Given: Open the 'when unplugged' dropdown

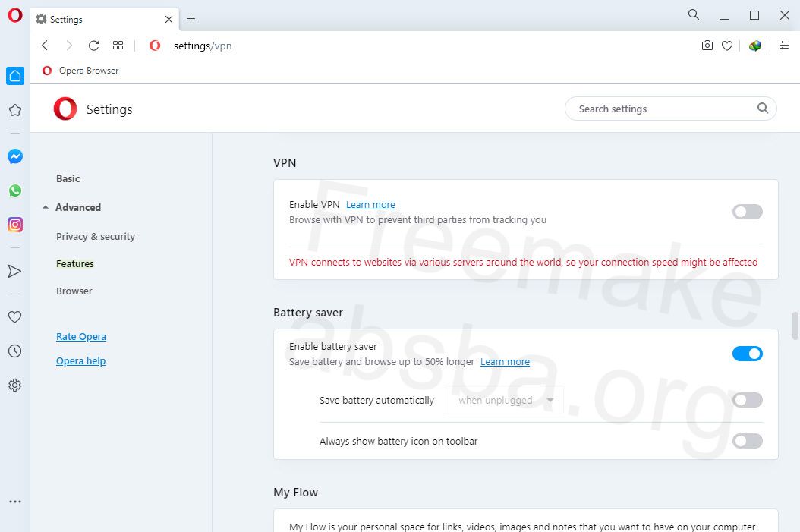Looking at the screenshot, I should (505, 401).
